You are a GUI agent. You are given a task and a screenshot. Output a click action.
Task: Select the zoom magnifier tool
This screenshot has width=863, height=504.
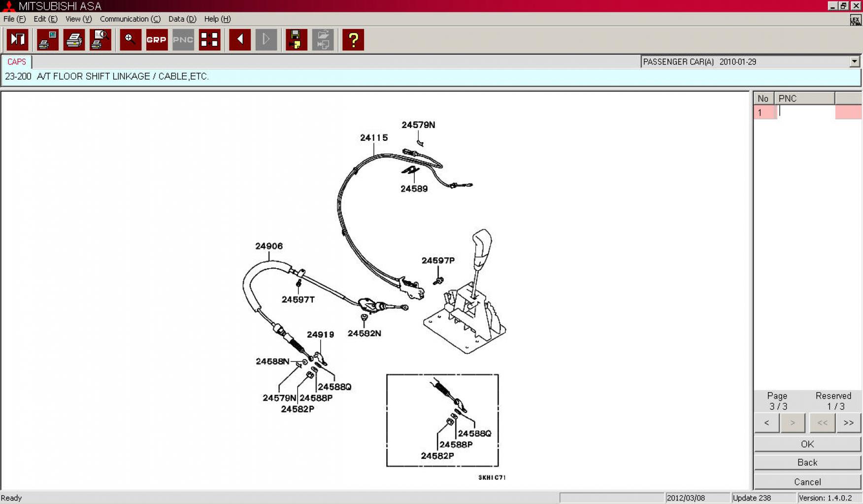point(131,40)
